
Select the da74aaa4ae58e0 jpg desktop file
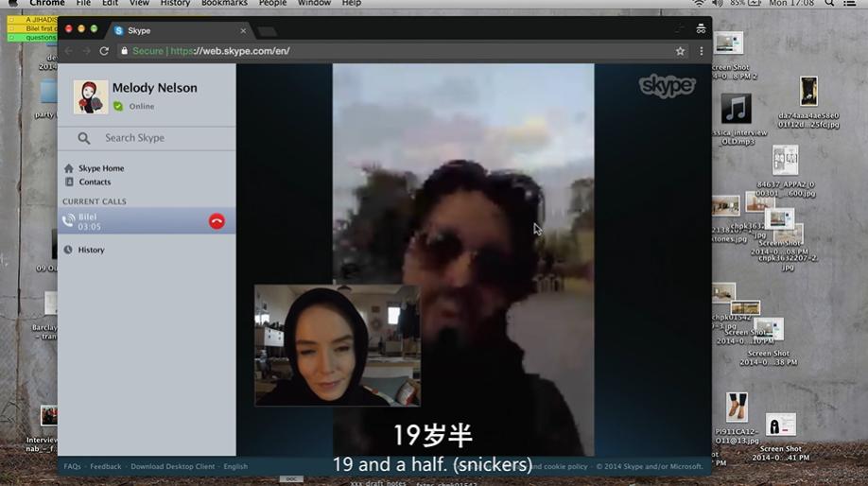click(x=808, y=92)
